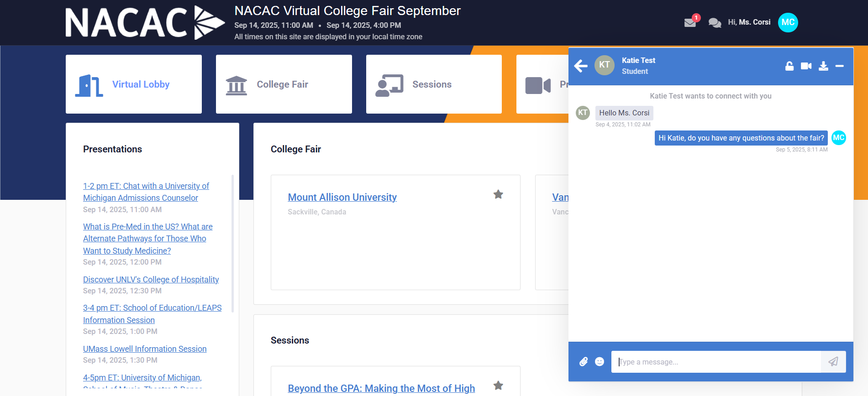The width and height of the screenshot is (868, 396).
Task: Favorite Mount Allison University with star
Action: 498,194
